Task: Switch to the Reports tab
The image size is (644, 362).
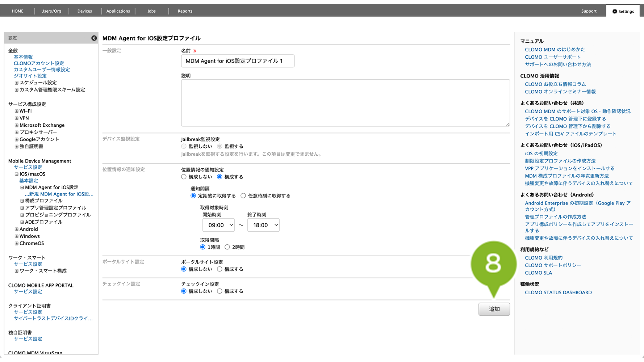Action: click(x=185, y=11)
